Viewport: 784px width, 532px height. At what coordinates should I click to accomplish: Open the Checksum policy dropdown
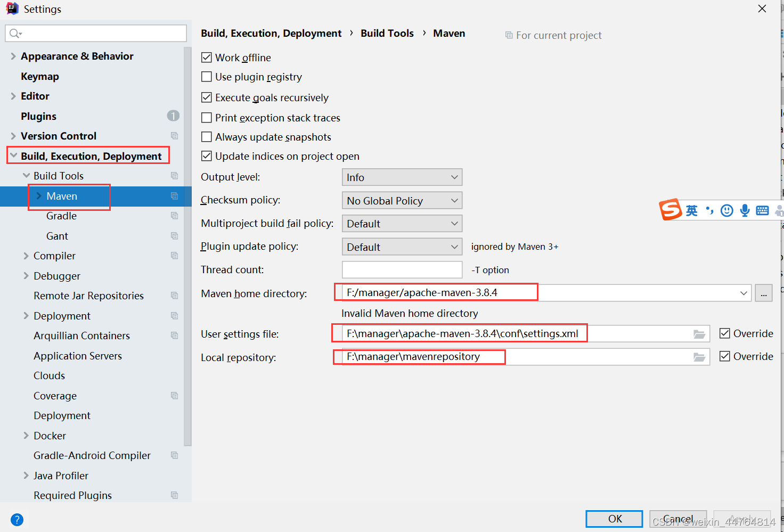pyautogui.click(x=402, y=200)
